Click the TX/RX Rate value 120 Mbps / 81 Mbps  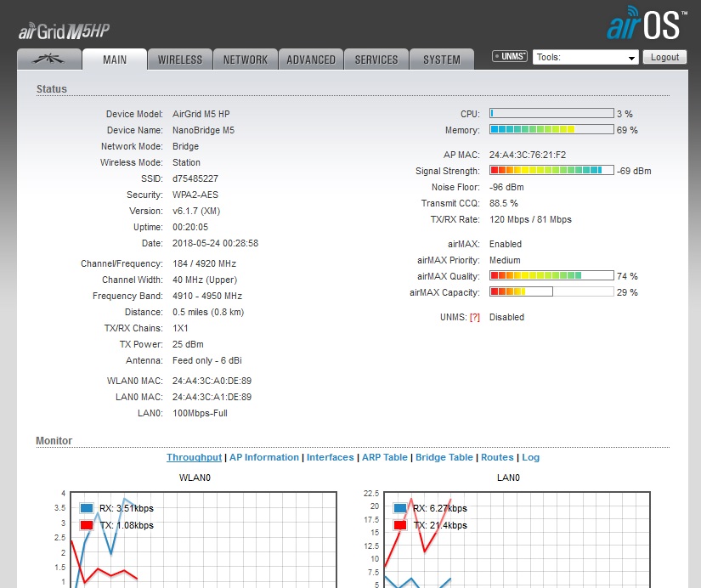[x=531, y=219]
